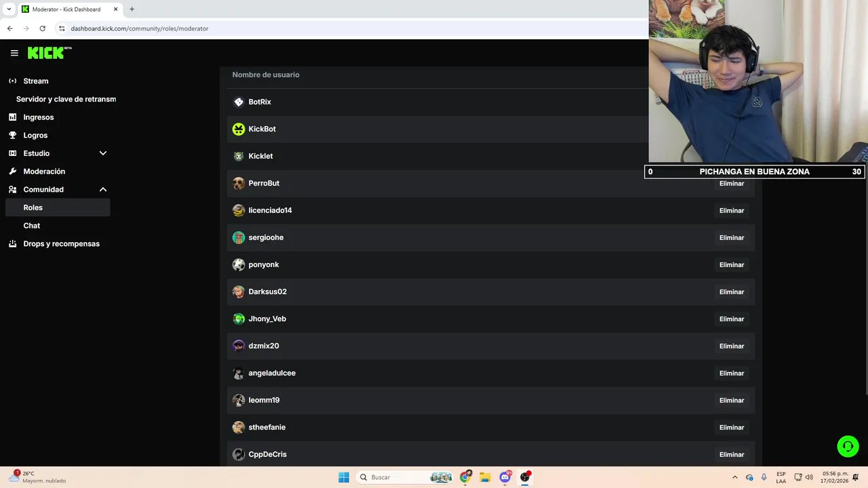This screenshot has height=488, width=868.
Task: Remove sergioohe with Eliminar
Action: click(x=732, y=237)
